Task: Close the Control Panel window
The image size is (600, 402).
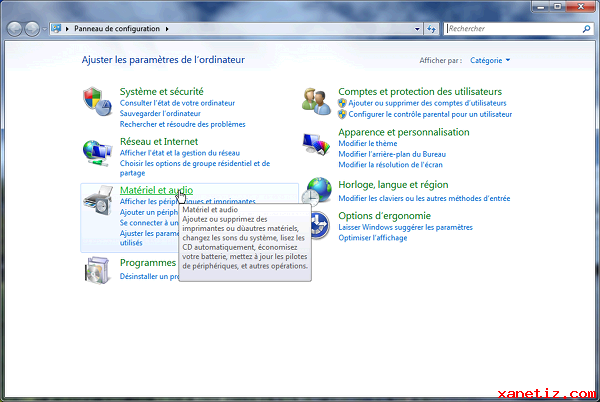Action: (580, 7)
